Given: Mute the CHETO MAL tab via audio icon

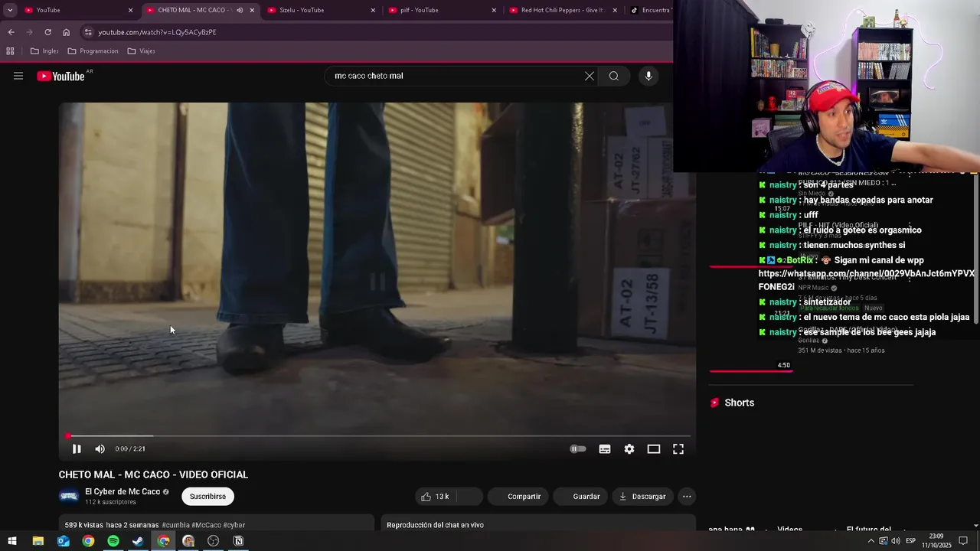Looking at the screenshot, I should pos(239,10).
